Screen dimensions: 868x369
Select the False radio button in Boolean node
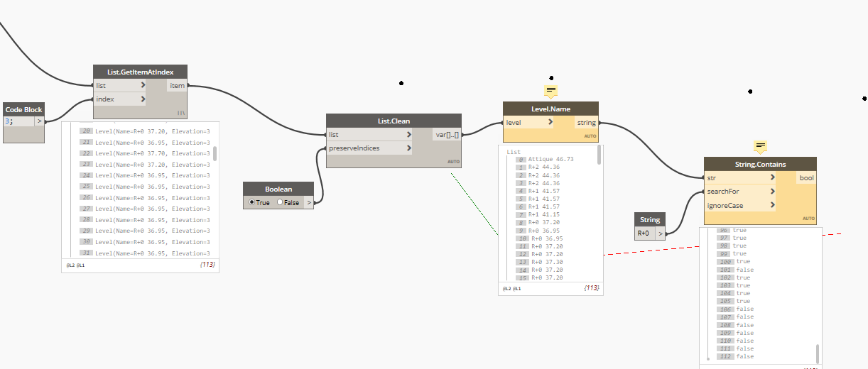[x=280, y=202]
